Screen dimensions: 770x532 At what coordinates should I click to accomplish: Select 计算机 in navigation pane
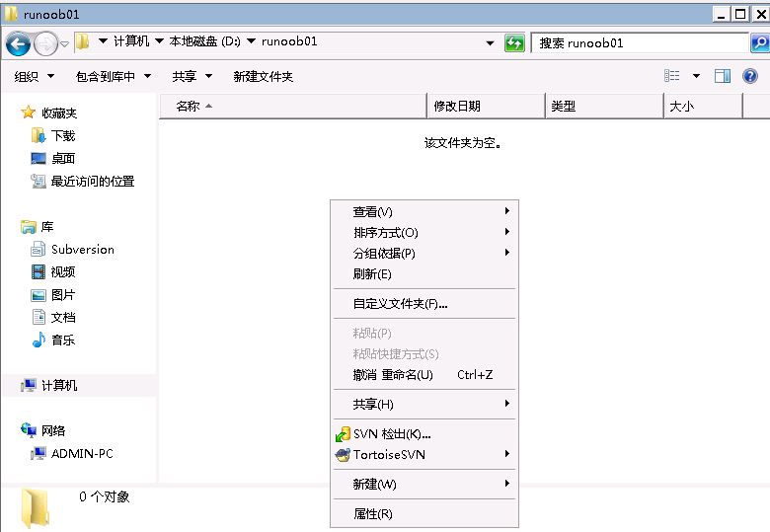(x=59, y=386)
